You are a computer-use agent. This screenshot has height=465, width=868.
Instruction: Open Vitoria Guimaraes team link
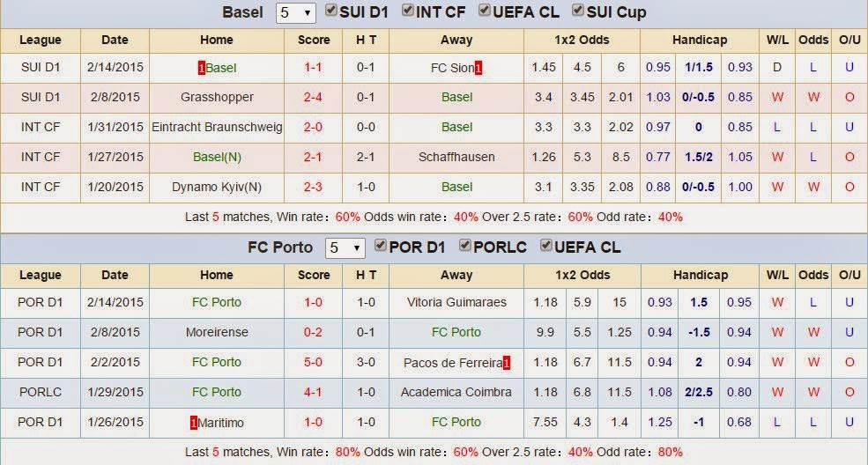(456, 302)
